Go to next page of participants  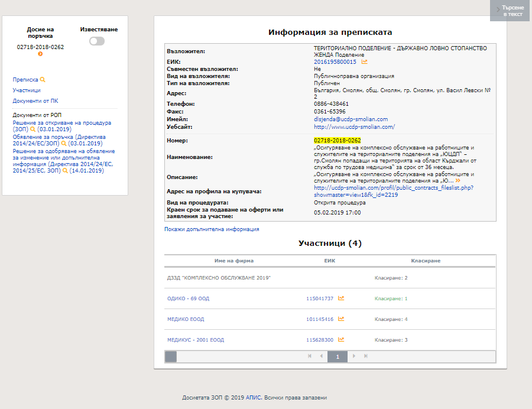(354, 356)
